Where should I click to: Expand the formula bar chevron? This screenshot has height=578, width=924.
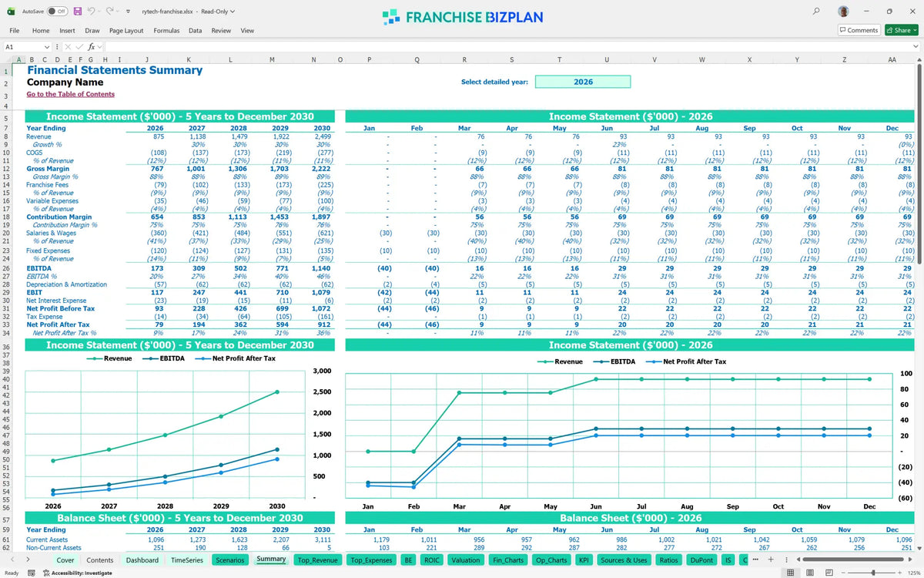point(916,47)
